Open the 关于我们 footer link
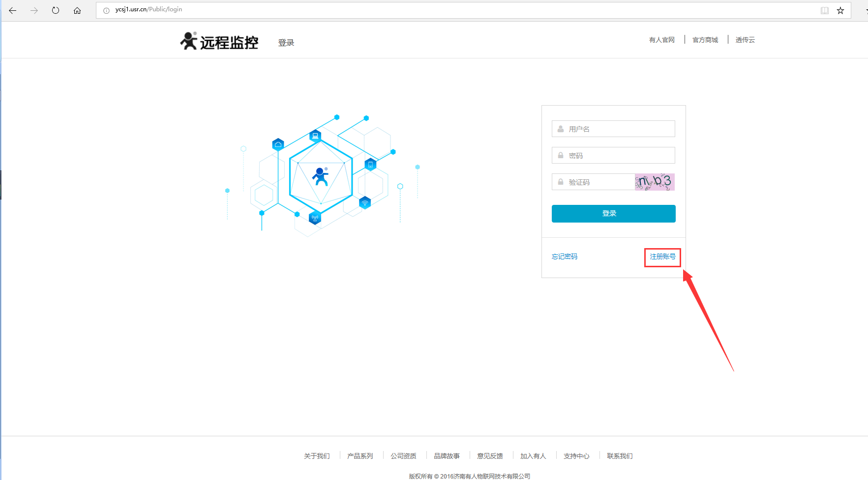Viewport: 868px width, 480px height. point(317,456)
